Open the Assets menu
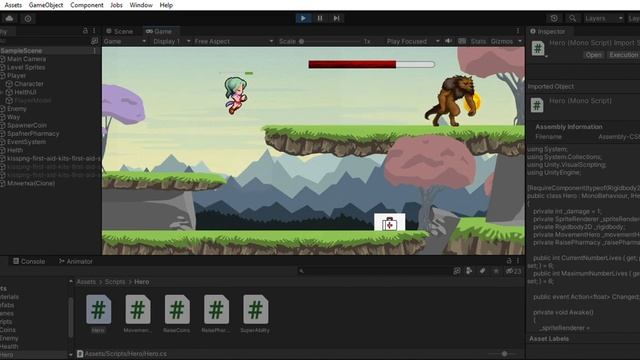 tap(13, 5)
